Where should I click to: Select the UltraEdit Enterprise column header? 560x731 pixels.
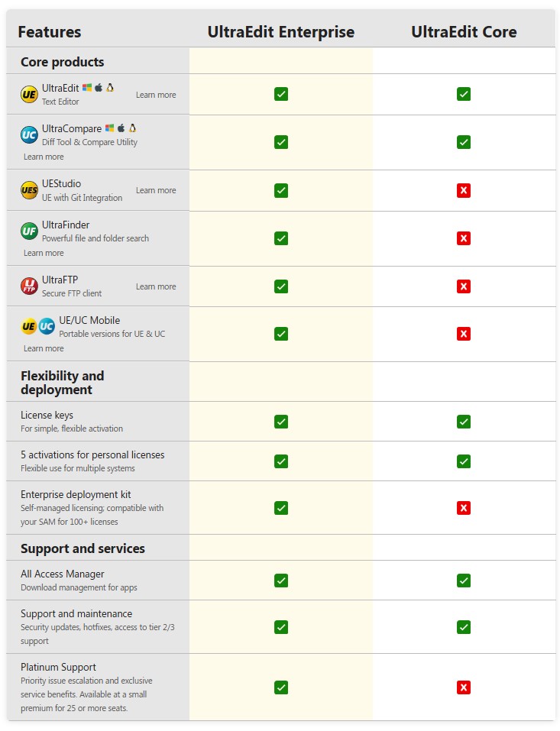pyautogui.click(x=280, y=32)
